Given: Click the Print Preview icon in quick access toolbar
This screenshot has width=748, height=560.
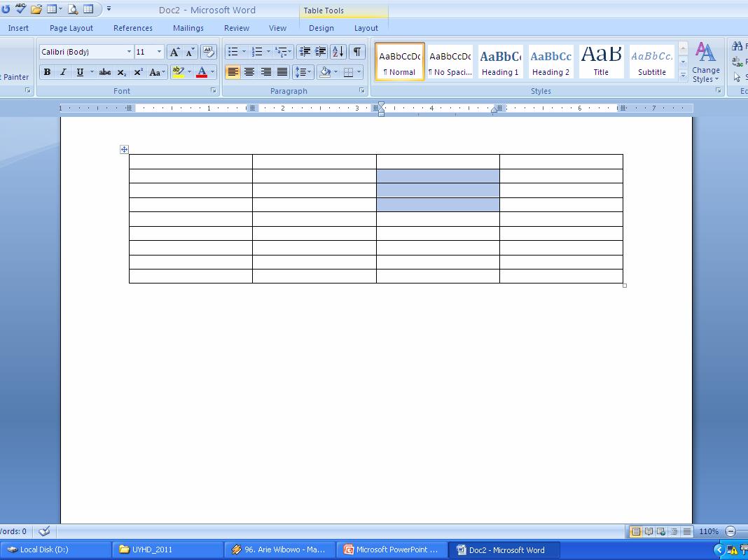Looking at the screenshot, I should [73, 9].
